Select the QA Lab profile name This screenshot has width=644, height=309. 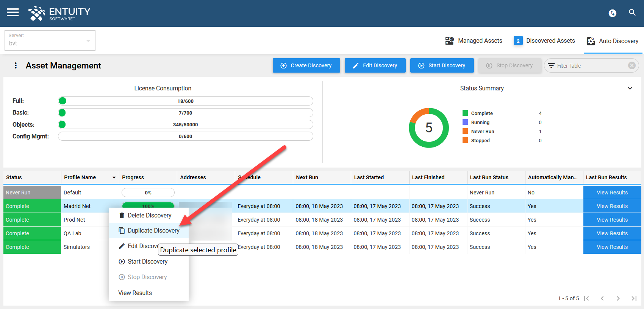72,233
